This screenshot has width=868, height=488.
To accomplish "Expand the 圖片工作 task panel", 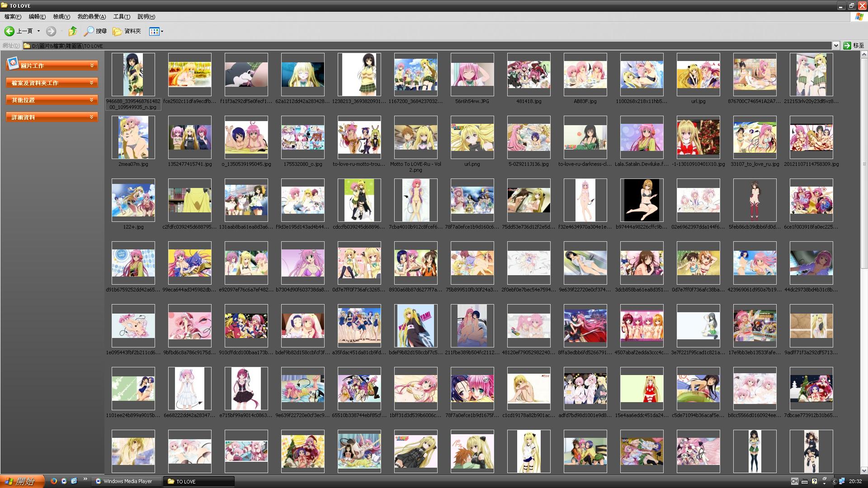I will click(52, 66).
